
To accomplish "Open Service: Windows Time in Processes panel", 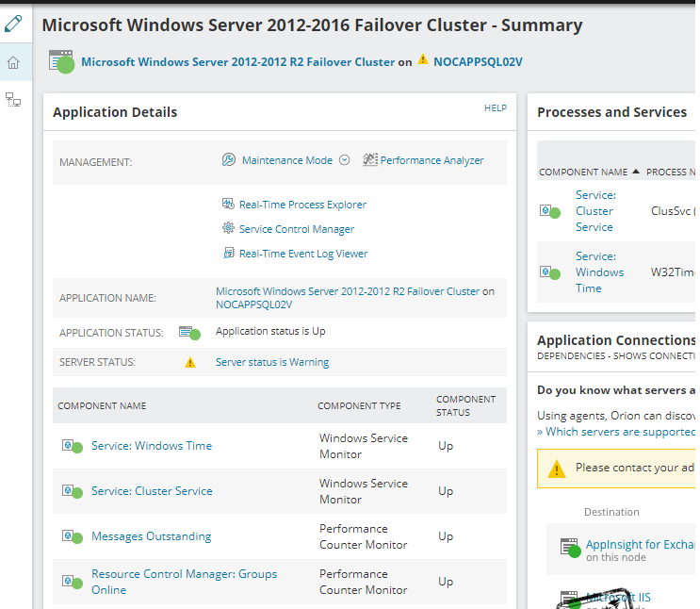I will pos(599,272).
